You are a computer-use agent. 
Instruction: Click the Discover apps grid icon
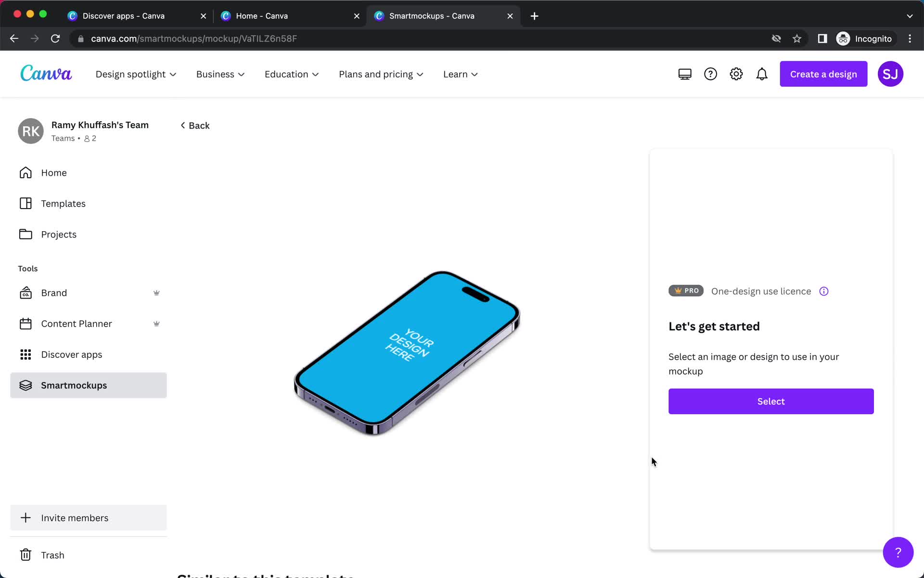[x=26, y=355]
